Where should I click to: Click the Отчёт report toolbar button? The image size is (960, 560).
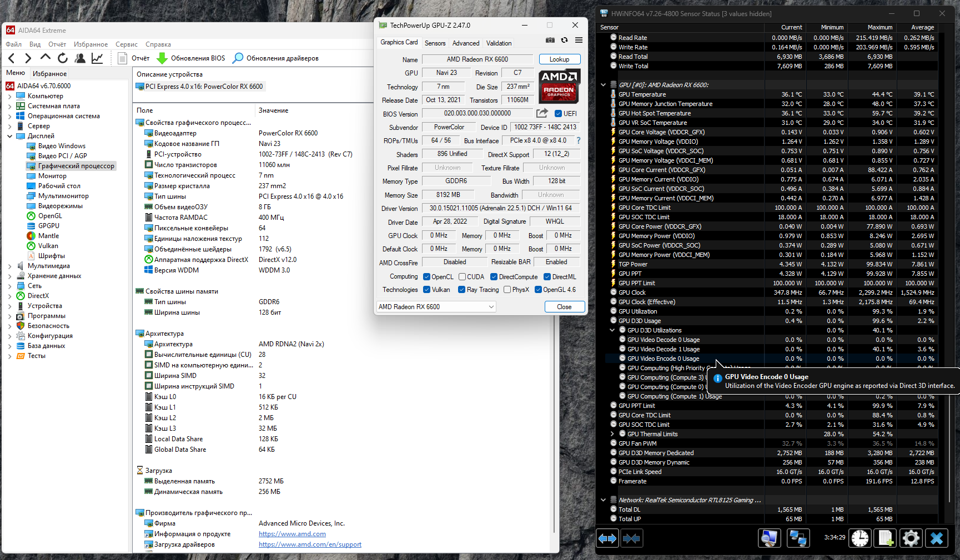pos(134,58)
